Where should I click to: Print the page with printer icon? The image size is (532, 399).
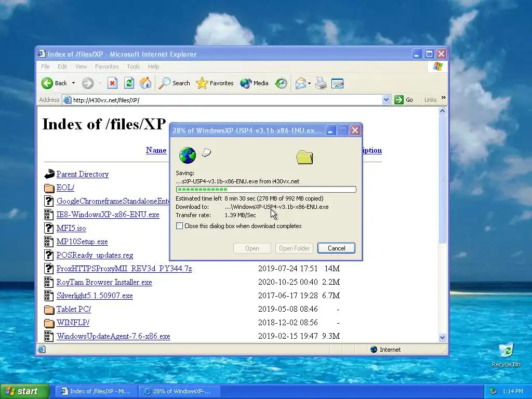point(321,83)
